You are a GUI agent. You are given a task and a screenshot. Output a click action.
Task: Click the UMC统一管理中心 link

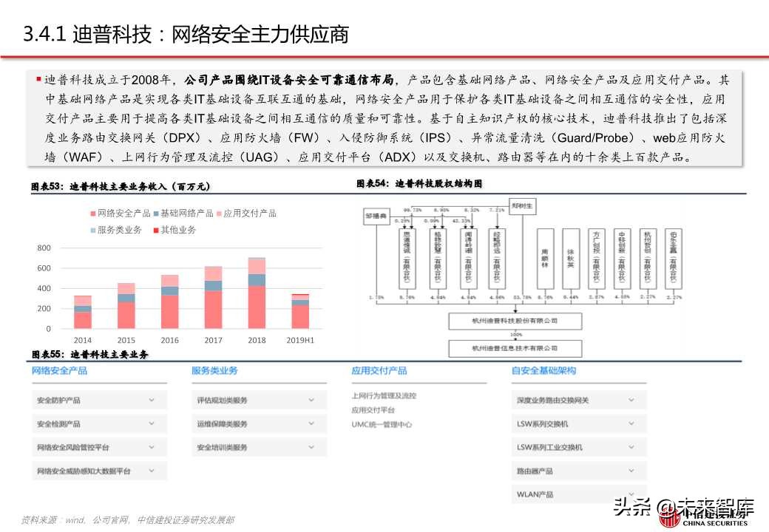(x=383, y=424)
